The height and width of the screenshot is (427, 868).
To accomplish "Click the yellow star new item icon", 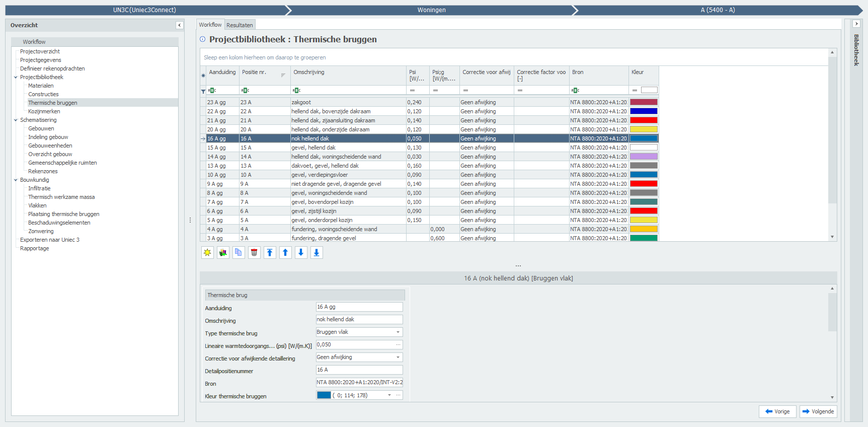I will tap(207, 253).
